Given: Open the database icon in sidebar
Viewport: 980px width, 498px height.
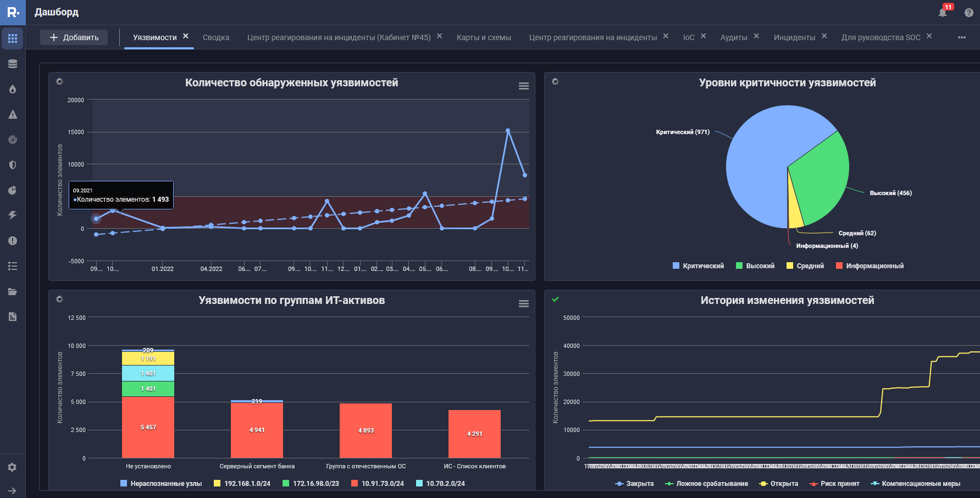Looking at the screenshot, I should [x=13, y=64].
